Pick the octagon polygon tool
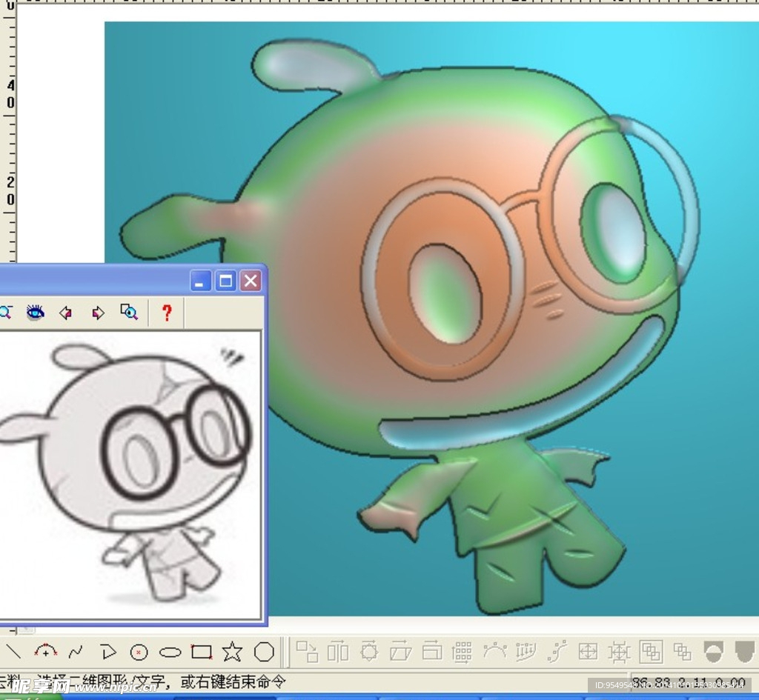 tap(264, 652)
